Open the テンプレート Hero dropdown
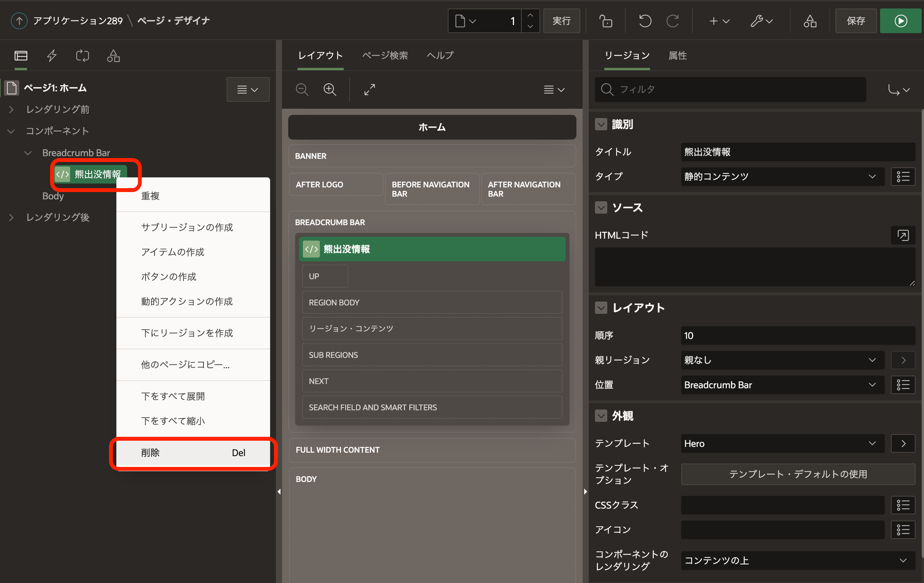Image resolution: width=924 pixels, height=583 pixels. pyautogui.click(x=782, y=443)
